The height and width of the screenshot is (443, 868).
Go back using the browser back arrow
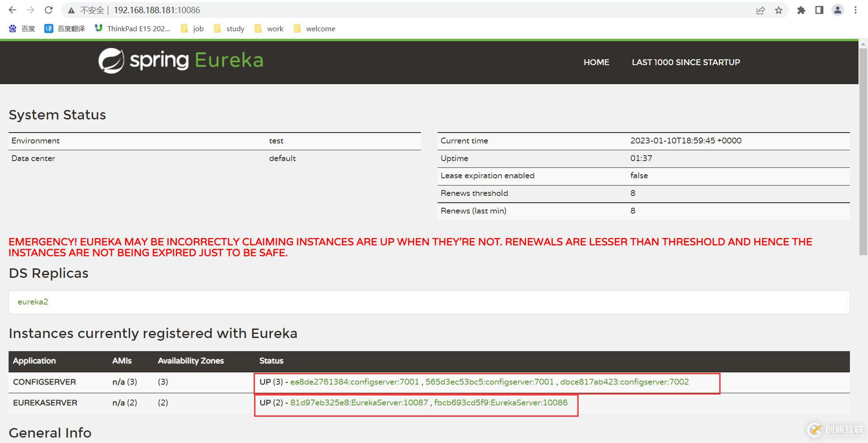pyautogui.click(x=12, y=10)
